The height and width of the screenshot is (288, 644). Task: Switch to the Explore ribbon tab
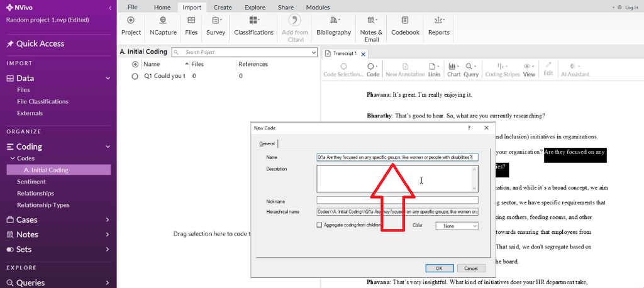pyautogui.click(x=255, y=7)
